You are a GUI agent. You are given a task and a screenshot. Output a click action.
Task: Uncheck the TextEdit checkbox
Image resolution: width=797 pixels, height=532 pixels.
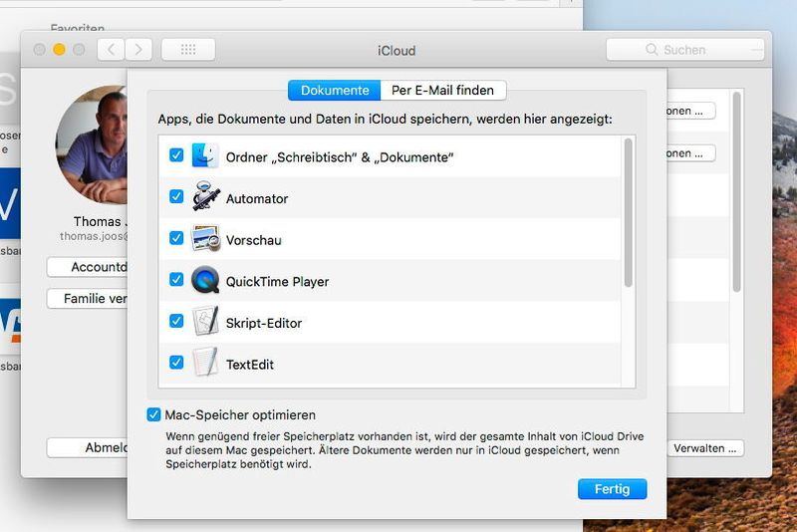pyautogui.click(x=176, y=363)
